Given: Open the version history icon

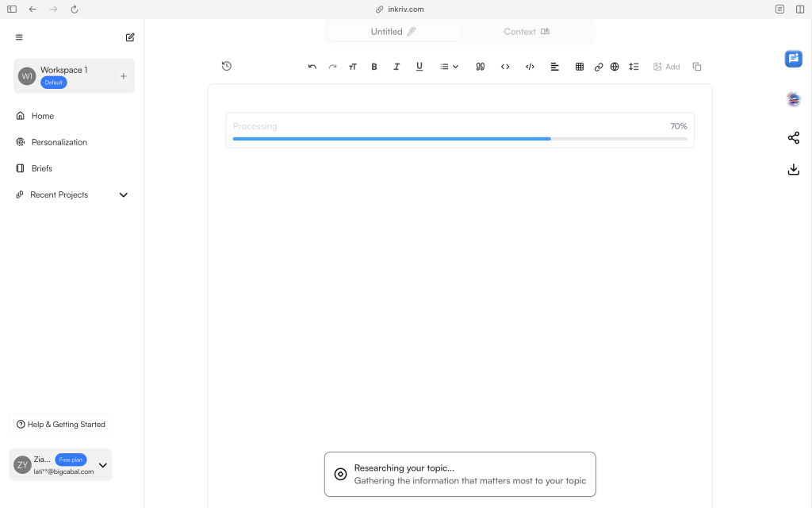Looking at the screenshot, I should (x=227, y=66).
